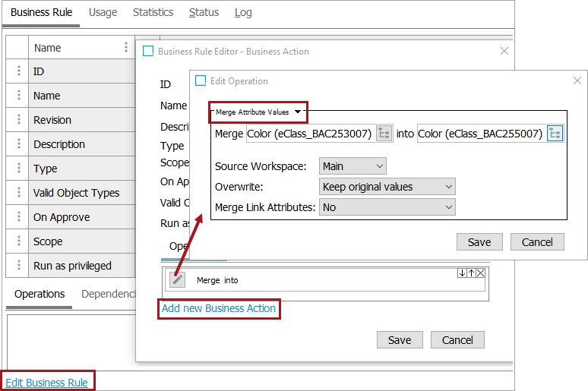The height and width of the screenshot is (391, 588).
Task: Open the Overwrite dropdown
Action: [387, 187]
